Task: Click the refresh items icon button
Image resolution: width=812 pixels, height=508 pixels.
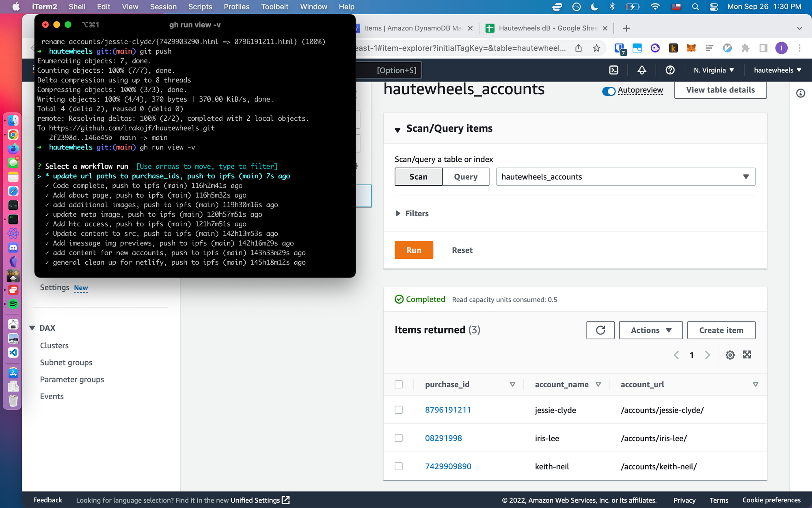Action: click(600, 330)
